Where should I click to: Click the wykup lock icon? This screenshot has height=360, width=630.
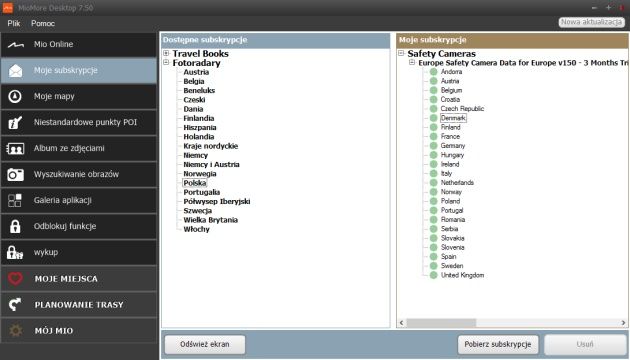tap(14, 252)
